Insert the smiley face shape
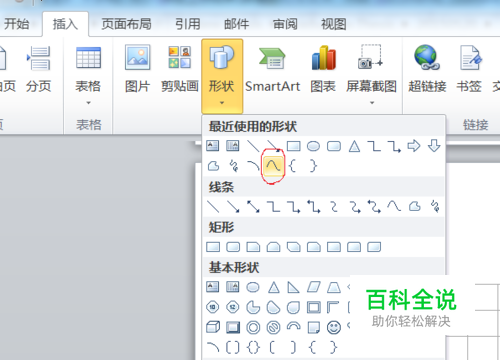500x360 pixels. pos(334,327)
